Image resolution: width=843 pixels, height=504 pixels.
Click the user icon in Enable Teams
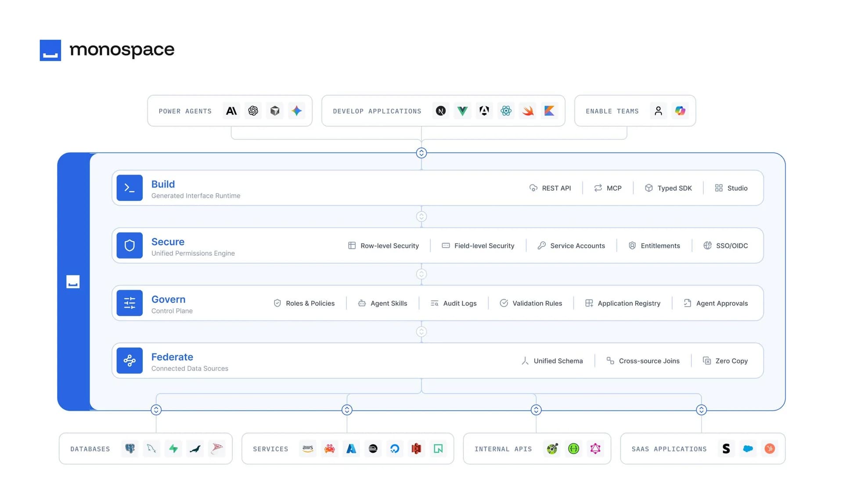[x=658, y=111]
